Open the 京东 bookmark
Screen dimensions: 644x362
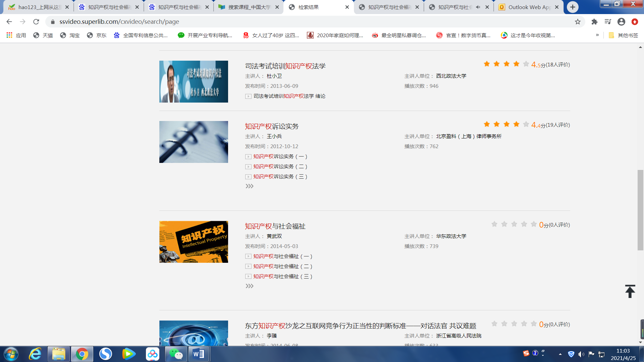pyautogui.click(x=97, y=35)
